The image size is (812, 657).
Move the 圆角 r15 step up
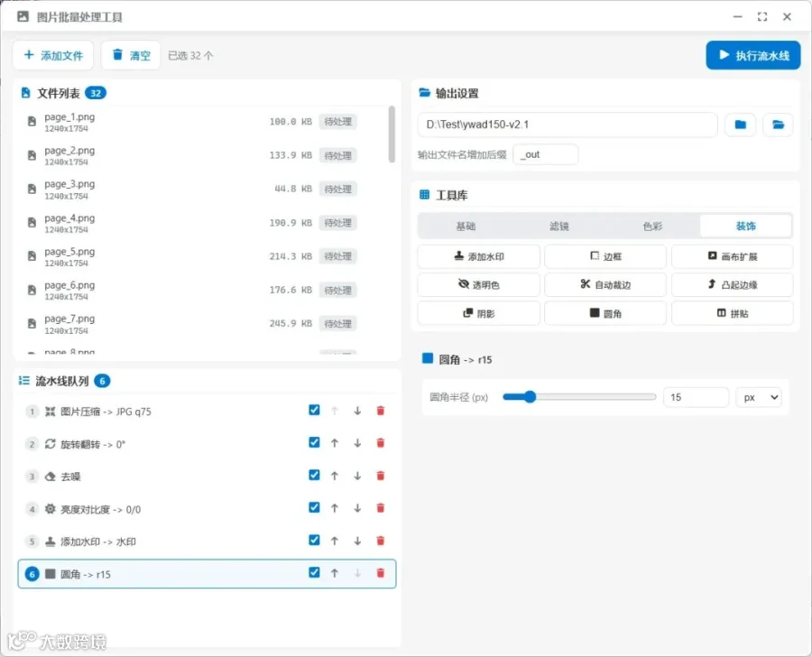tap(335, 573)
